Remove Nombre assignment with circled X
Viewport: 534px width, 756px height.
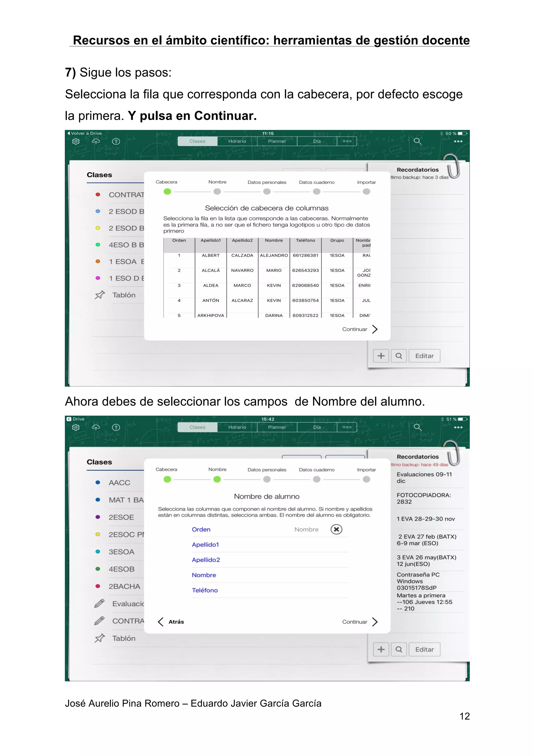click(x=336, y=530)
